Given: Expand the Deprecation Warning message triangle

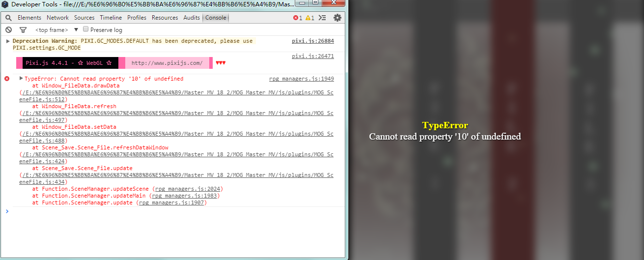Looking at the screenshot, I should [8, 41].
